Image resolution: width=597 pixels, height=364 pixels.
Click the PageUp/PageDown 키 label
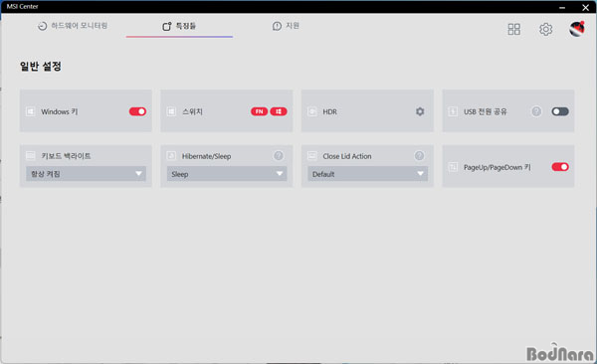click(x=497, y=167)
